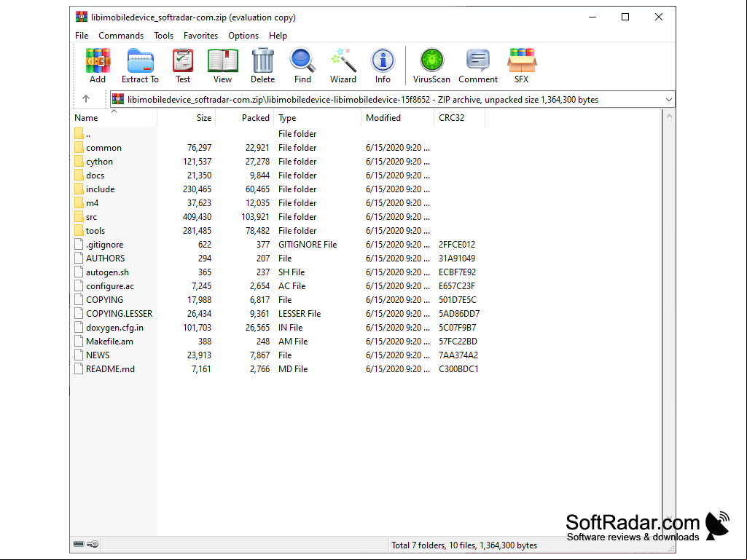Sort files by Name column header

pos(114,118)
